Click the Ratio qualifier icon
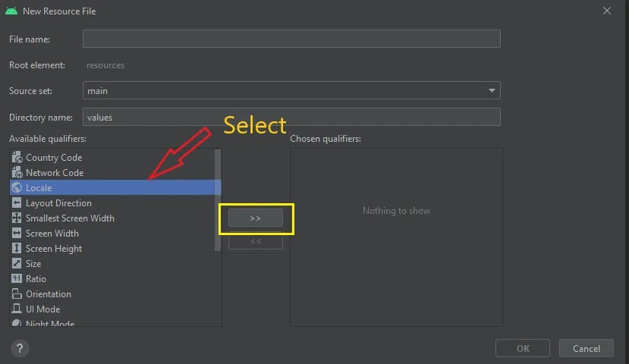This screenshot has width=629, height=364. click(17, 278)
